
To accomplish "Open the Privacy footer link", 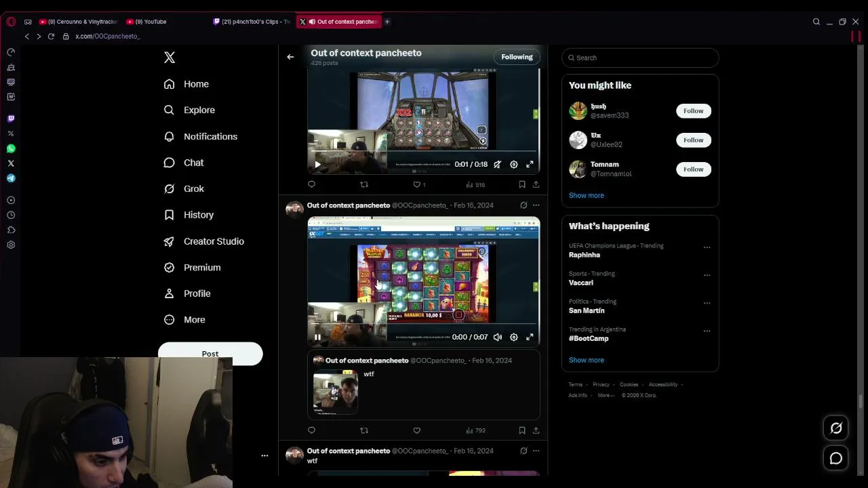I will (601, 384).
